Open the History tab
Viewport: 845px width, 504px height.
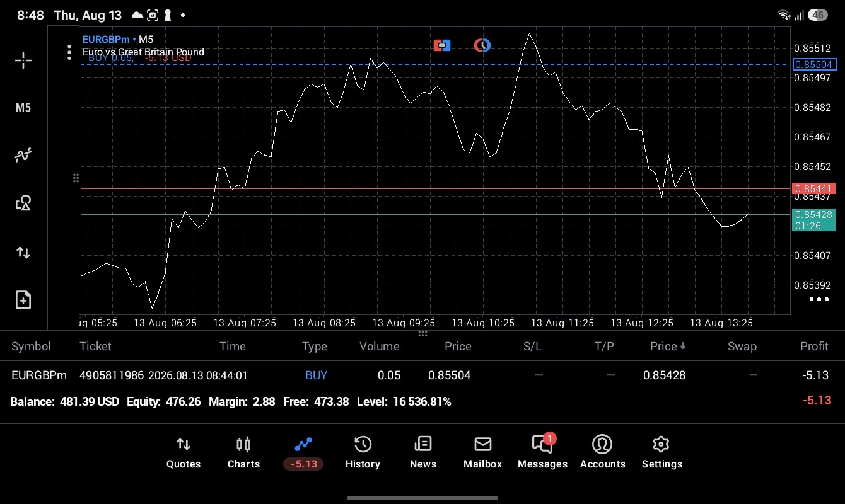tap(363, 453)
